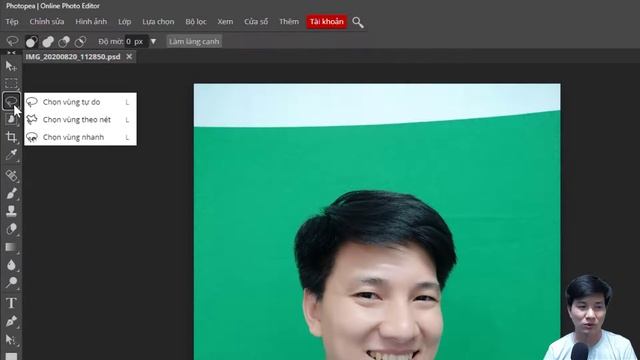640x360 pixels.
Task: Open the Lớp menu
Action: point(124,22)
